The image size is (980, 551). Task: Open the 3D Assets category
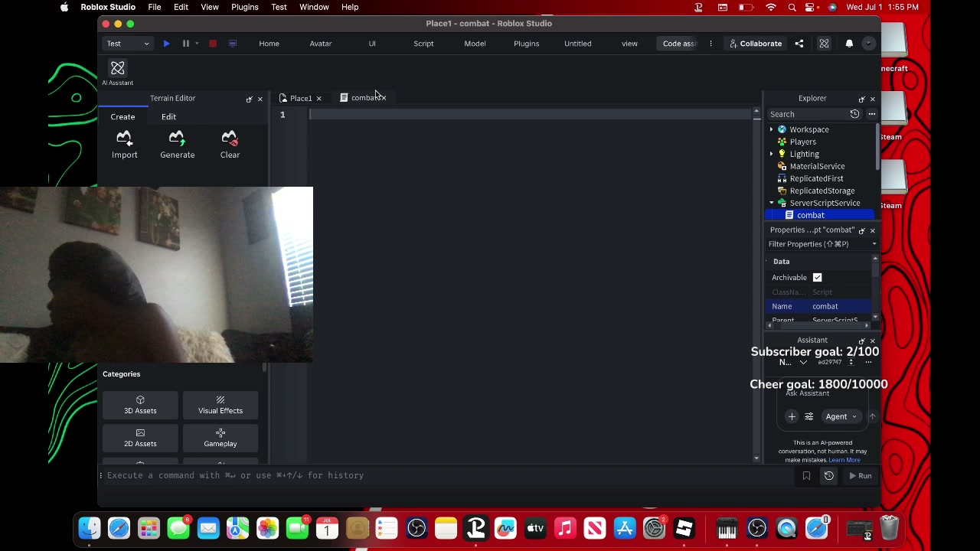pyautogui.click(x=140, y=405)
